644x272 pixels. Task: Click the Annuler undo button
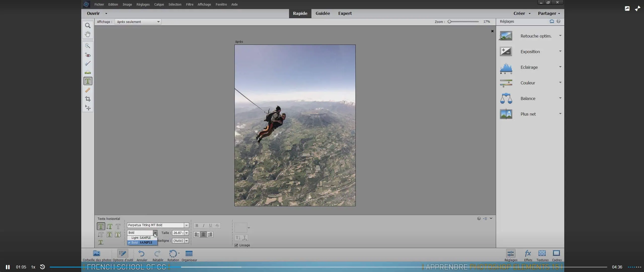pyautogui.click(x=142, y=254)
